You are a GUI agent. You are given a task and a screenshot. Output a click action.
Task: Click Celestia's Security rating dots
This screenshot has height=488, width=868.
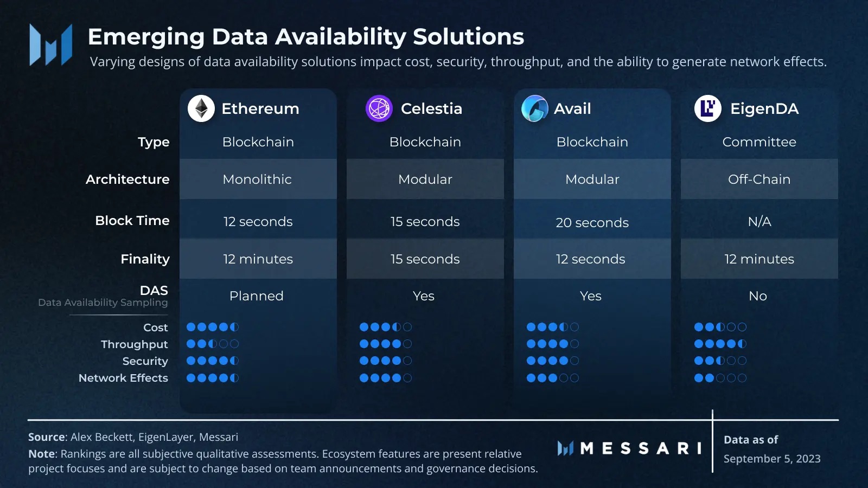386,361
